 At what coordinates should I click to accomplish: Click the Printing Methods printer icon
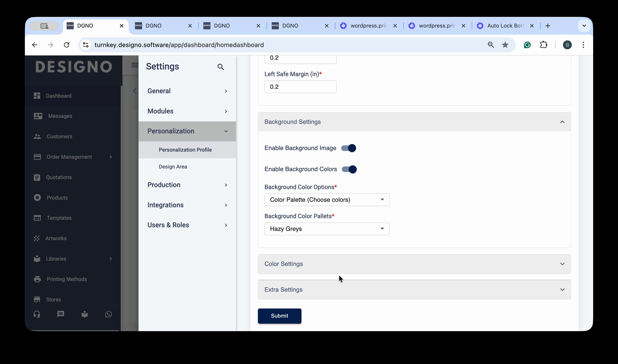(37, 279)
